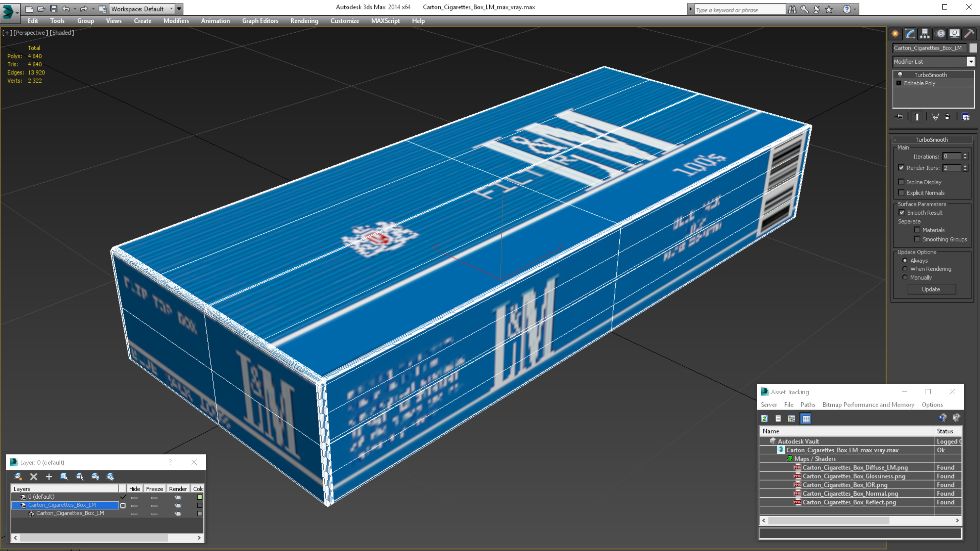Click Hide/Unhide All Layers icon
Viewport: 980px width, 551px height.
95,477
